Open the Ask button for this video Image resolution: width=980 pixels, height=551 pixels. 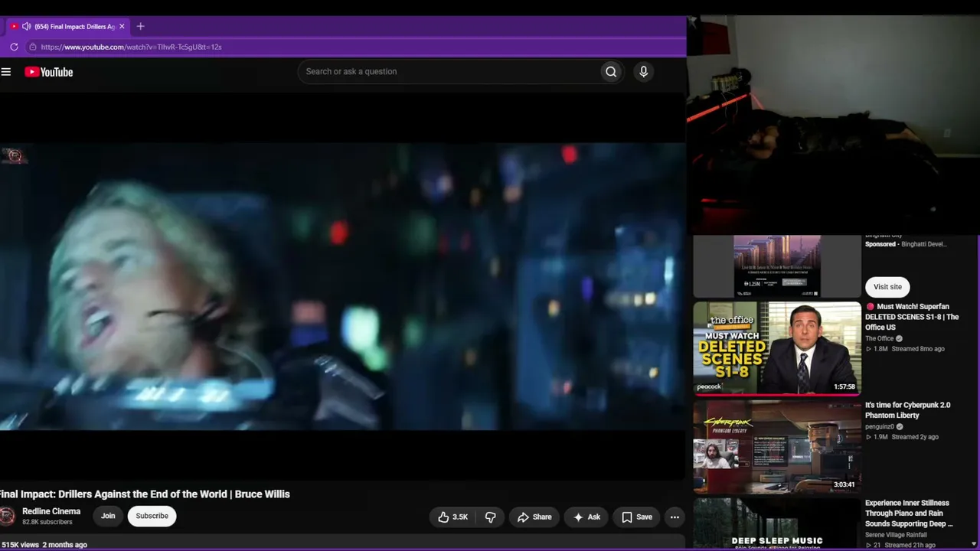586,517
